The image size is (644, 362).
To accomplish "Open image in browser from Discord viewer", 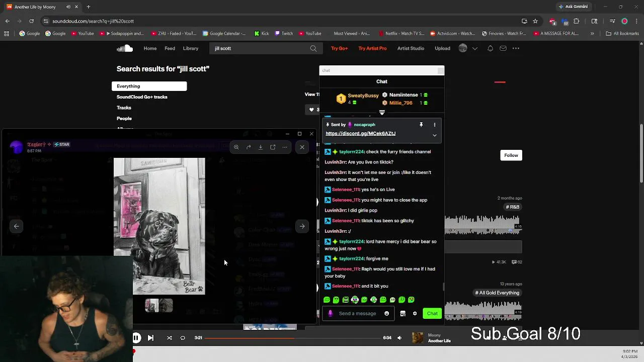I will (x=273, y=147).
